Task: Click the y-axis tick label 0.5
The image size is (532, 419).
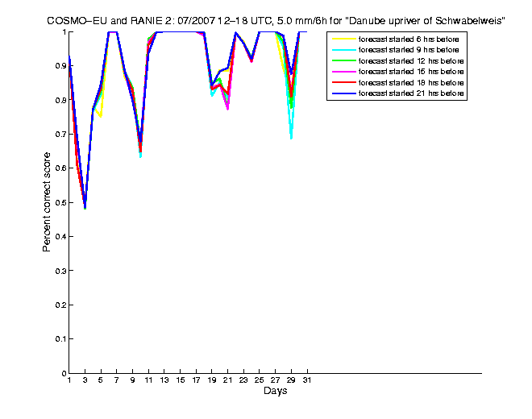Action: [x=60, y=202]
